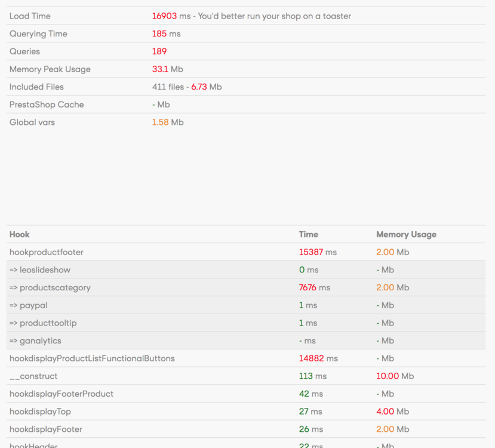Click the Memory Usage column header
The image size is (495, 448).
(406, 235)
